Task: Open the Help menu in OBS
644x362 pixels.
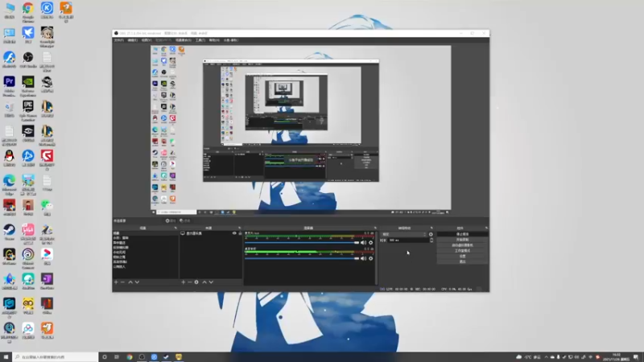Action: 214,40
